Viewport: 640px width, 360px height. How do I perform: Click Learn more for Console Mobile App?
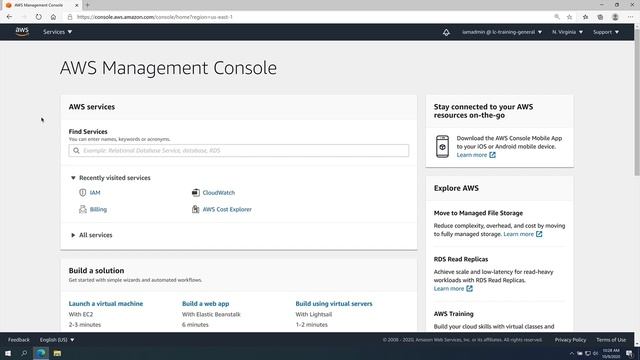point(472,155)
